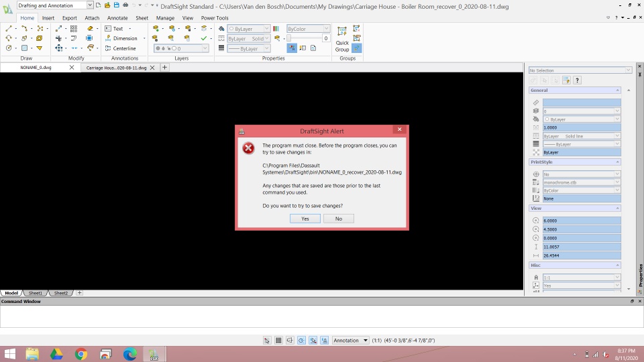This screenshot has height=362, width=644.
Task: Toggle entity snap in the status bar
Action: click(x=313, y=341)
